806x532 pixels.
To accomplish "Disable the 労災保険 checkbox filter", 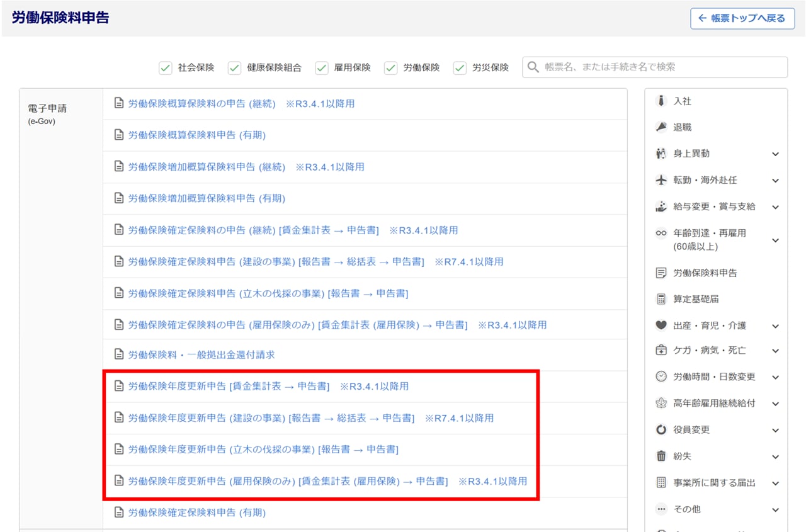I will [x=460, y=68].
